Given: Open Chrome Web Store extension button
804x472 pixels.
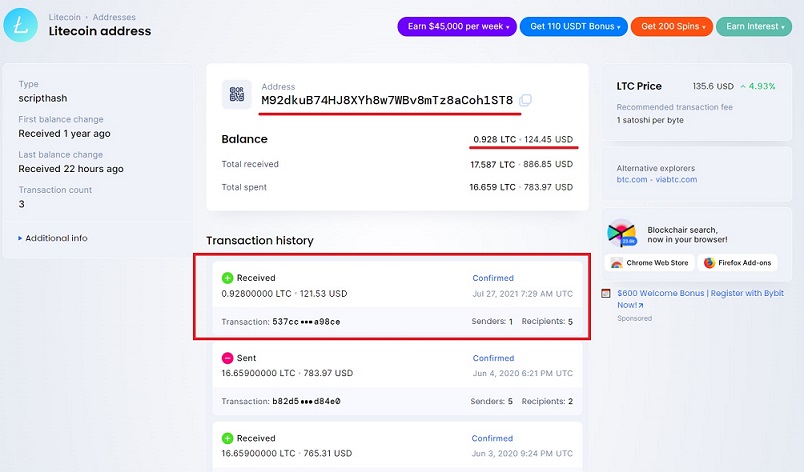Looking at the screenshot, I should click(x=650, y=263).
